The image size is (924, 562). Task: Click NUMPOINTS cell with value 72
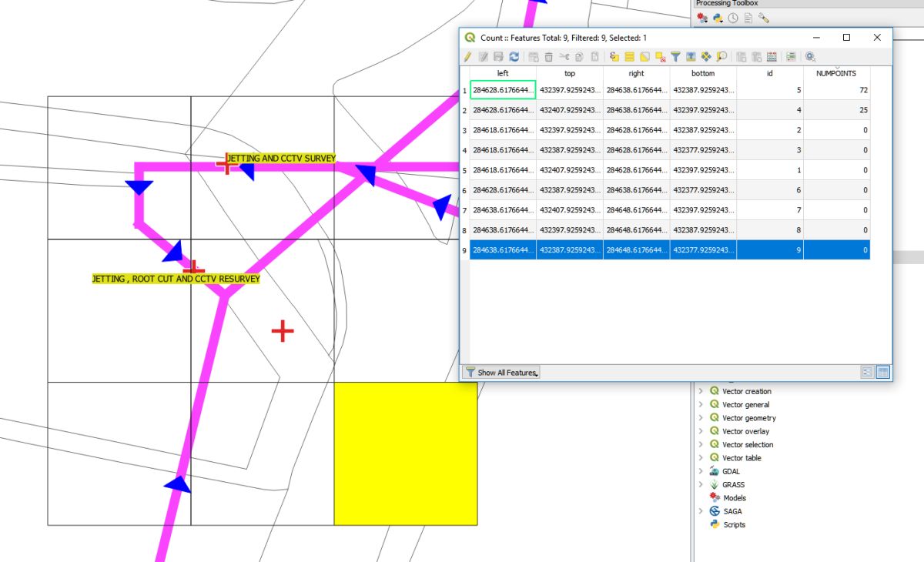click(x=837, y=90)
